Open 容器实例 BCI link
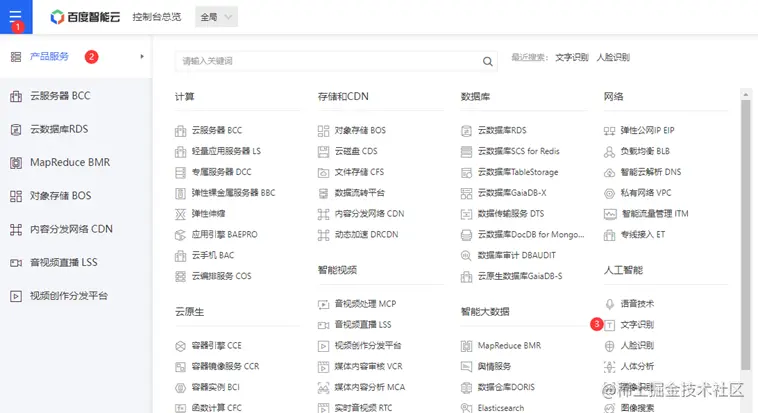 [216, 387]
